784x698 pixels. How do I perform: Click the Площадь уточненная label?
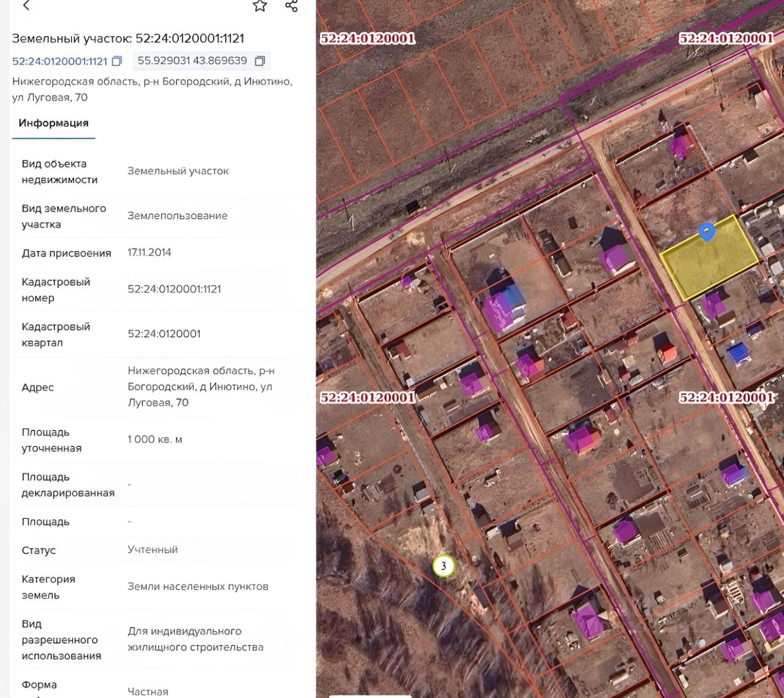point(51,440)
